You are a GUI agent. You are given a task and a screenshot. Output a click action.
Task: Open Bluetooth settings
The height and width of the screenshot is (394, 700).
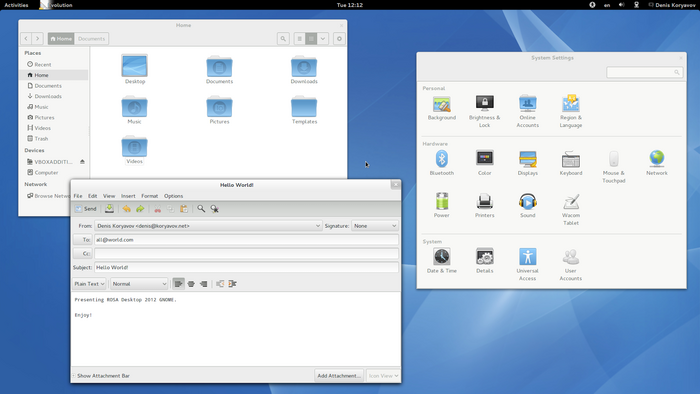442,163
